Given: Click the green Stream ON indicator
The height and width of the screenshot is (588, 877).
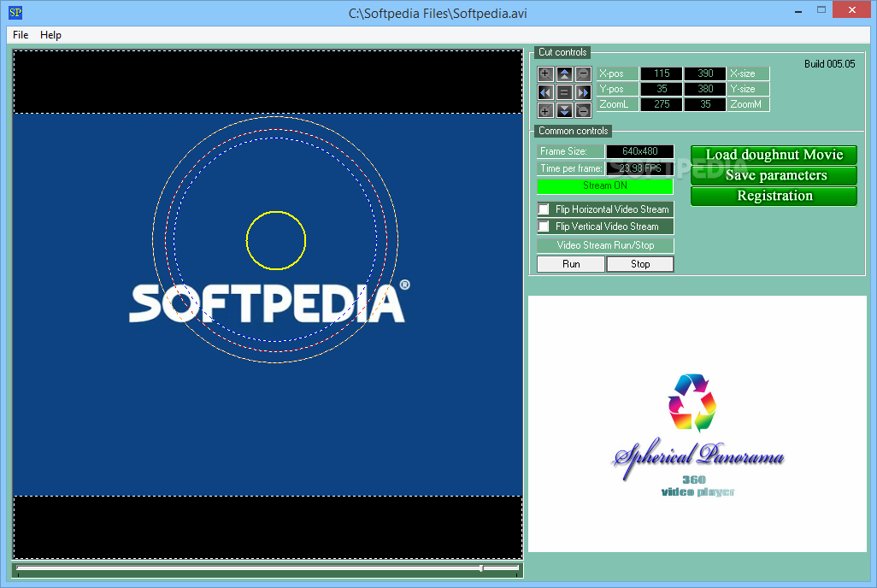Looking at the screenshot, I should tap(605, 185).
